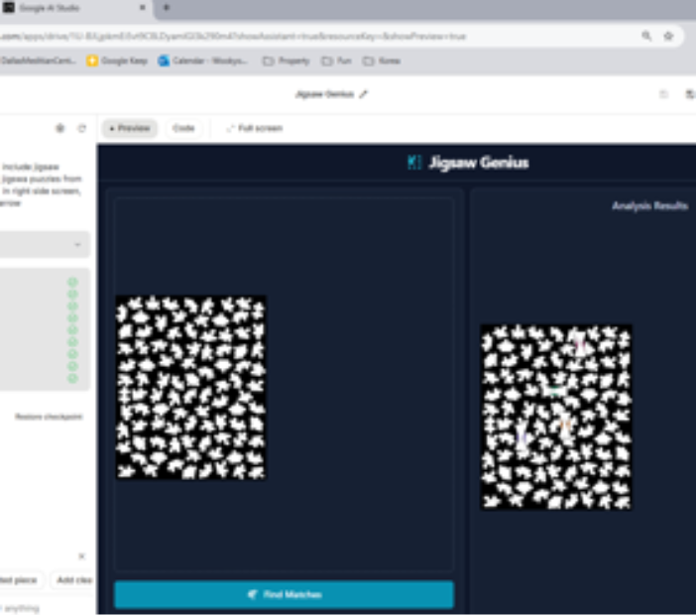Click the Analysis Results puzzle image
The height and width of the screenshot is (616, 696).
556,417
